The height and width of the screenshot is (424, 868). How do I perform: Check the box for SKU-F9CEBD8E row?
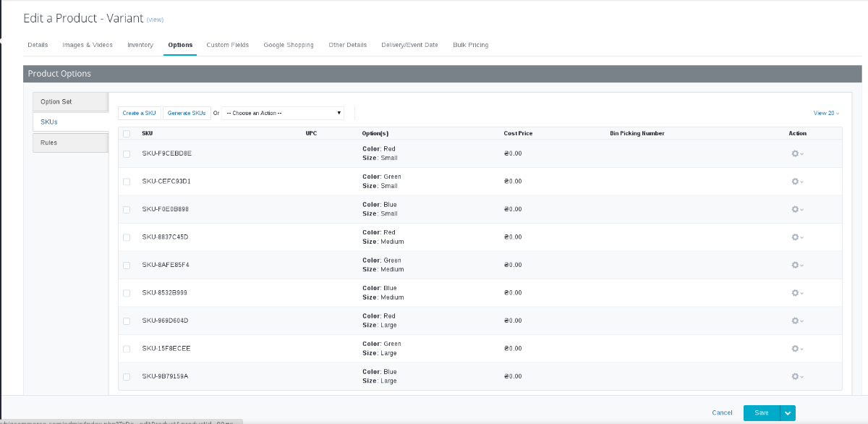127,154
